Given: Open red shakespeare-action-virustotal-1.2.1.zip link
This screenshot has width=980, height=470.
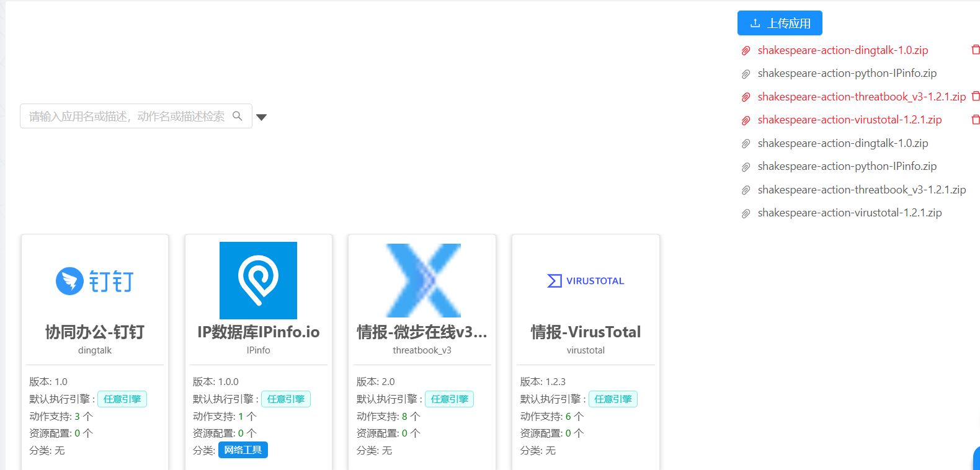Looking at the screenshot, I should [x=850, y=120].
